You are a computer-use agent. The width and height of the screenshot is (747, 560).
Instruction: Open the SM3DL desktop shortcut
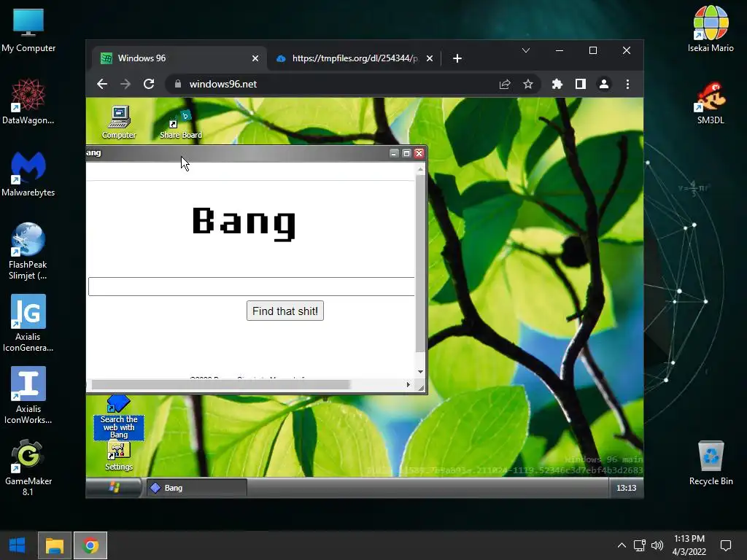coord(711,102)
